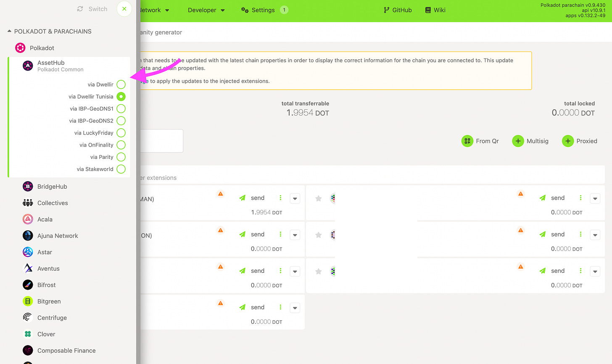Viewport: 612px width, 364px height.
Task: Click the Switch refresh icon
Action: coord(80,9)
